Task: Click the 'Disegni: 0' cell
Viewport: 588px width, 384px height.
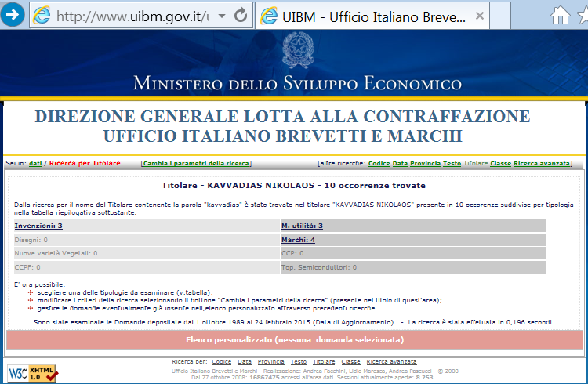Action: (147, 240)
